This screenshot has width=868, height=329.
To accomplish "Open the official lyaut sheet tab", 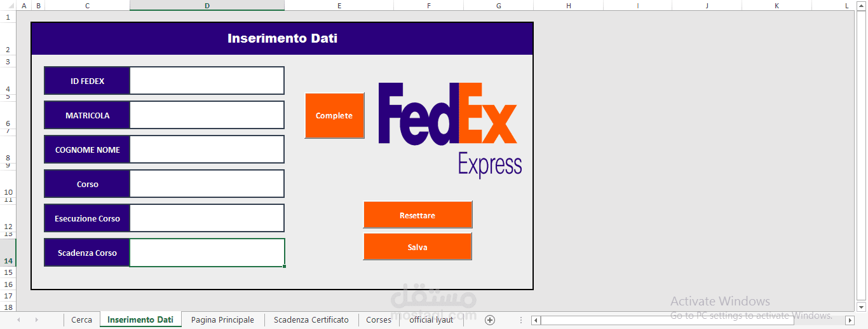I will (431, 319).
